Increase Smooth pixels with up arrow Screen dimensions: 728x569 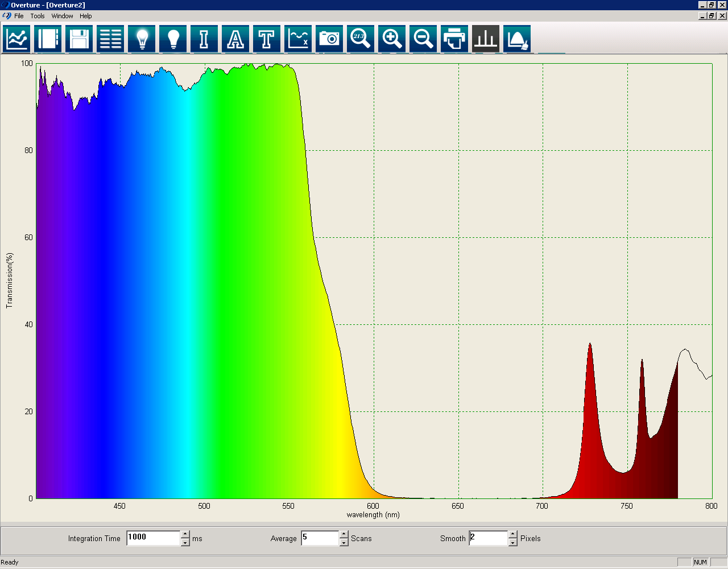coord(512,534)
